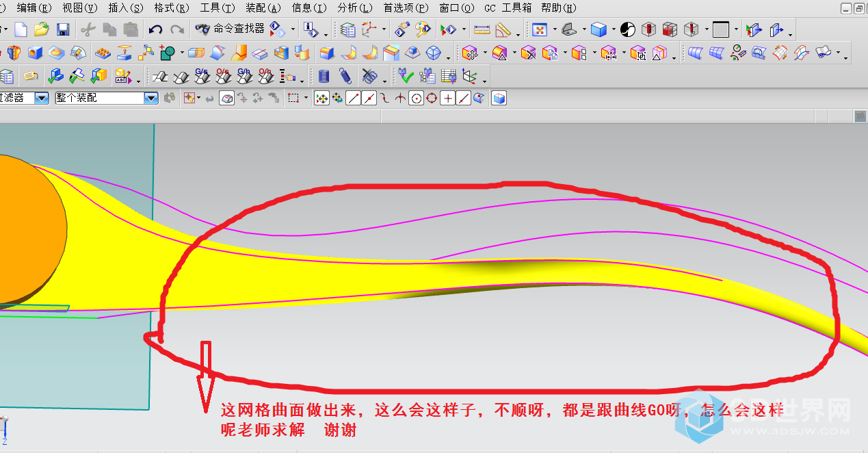The height and width of the screenshot is (453, 868).
Task: Expand the background color dropdown arrow
Action: click(x=736, y=29)
